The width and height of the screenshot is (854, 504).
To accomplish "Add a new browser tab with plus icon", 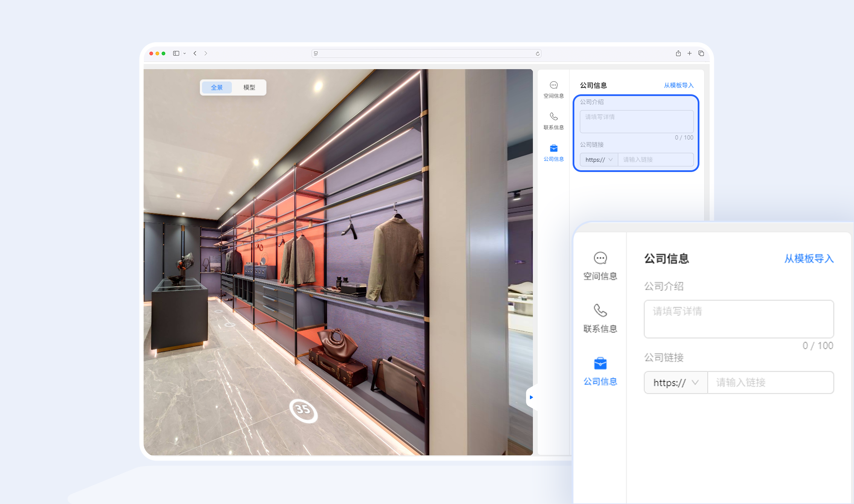I will pyautogui.click(x=689, y=53).
